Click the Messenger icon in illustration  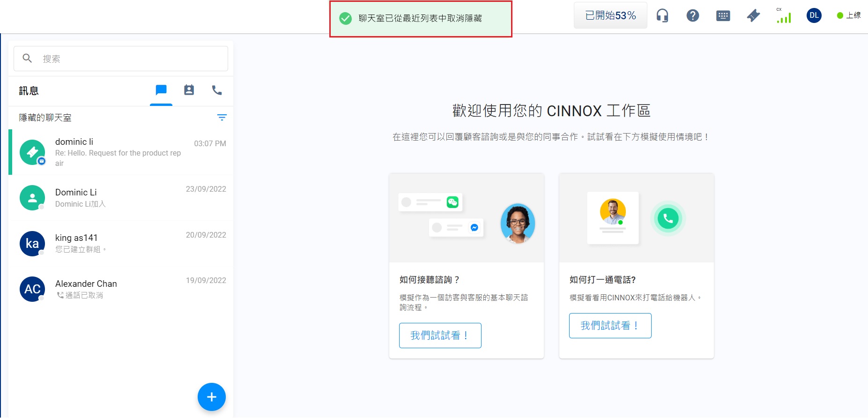(x=474, y=227)
